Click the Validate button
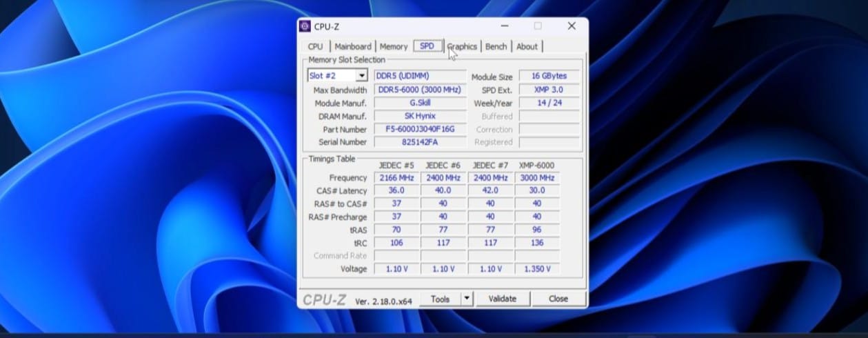 point(502,299)
